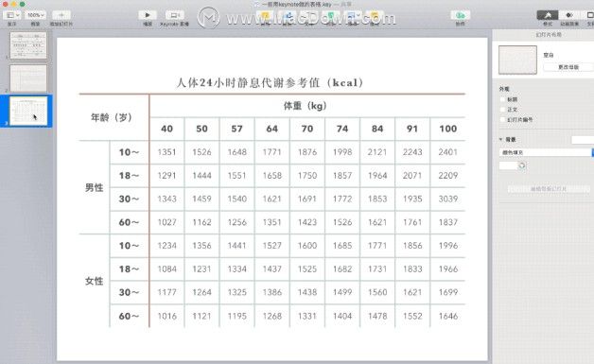Select the 女性 row group cell
Viewport: 594px width, 364px height.
[95, 281]
